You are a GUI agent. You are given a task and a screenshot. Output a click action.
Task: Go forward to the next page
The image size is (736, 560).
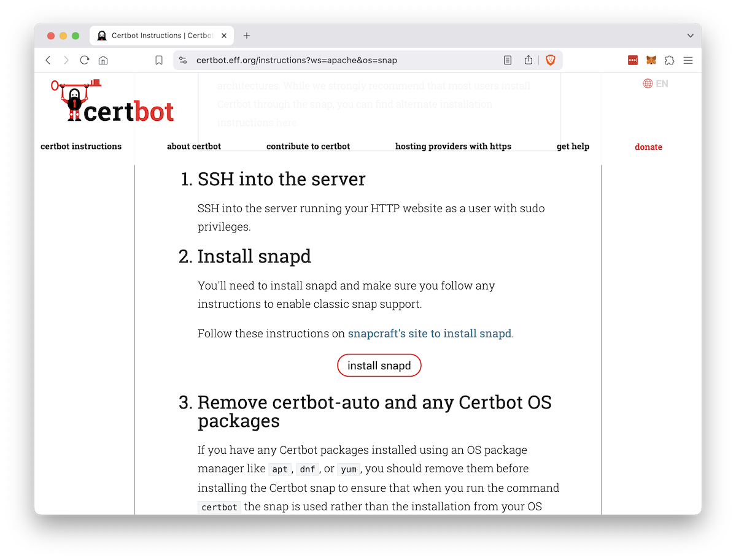coord(66,60)
